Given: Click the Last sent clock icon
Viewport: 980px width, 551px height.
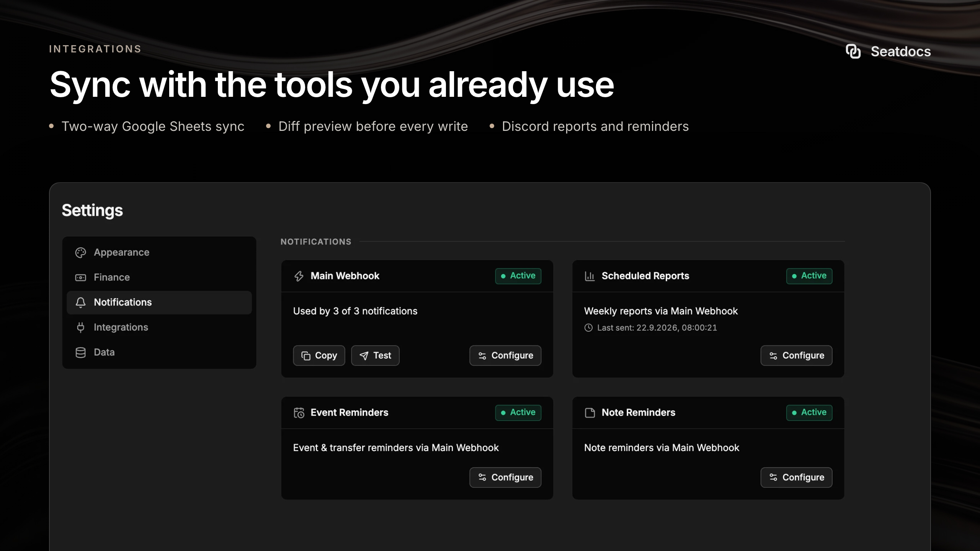Looking at the screenshot, I should click(588, 328).
